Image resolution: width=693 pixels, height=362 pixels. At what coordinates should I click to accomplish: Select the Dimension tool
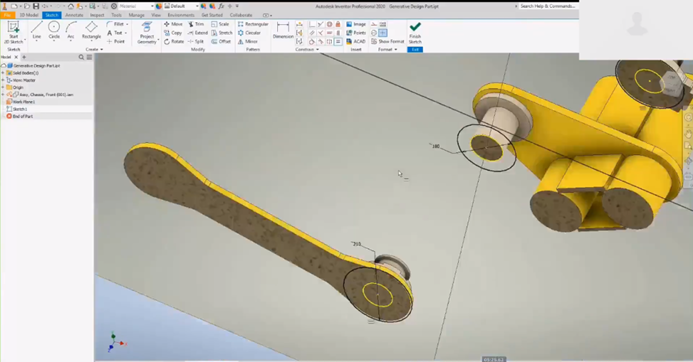(283, 30)
